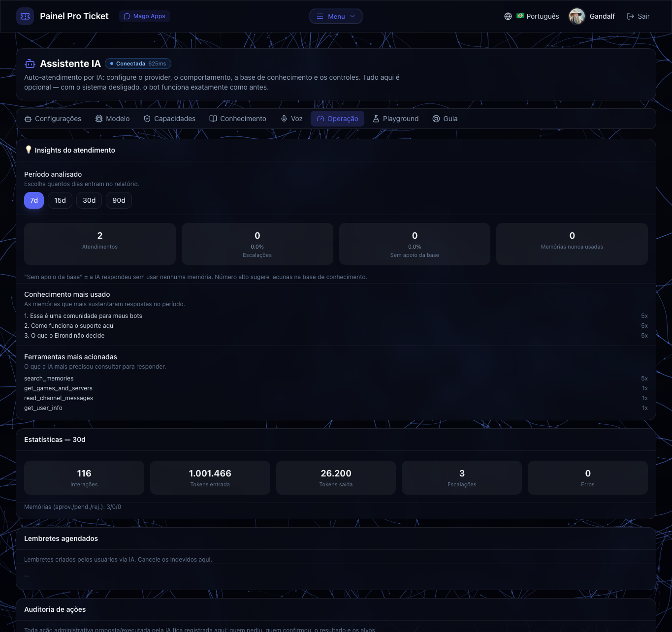Click the Estatísticas — 30d heading
The image size is (672, 632).
(x=55, y=440)
